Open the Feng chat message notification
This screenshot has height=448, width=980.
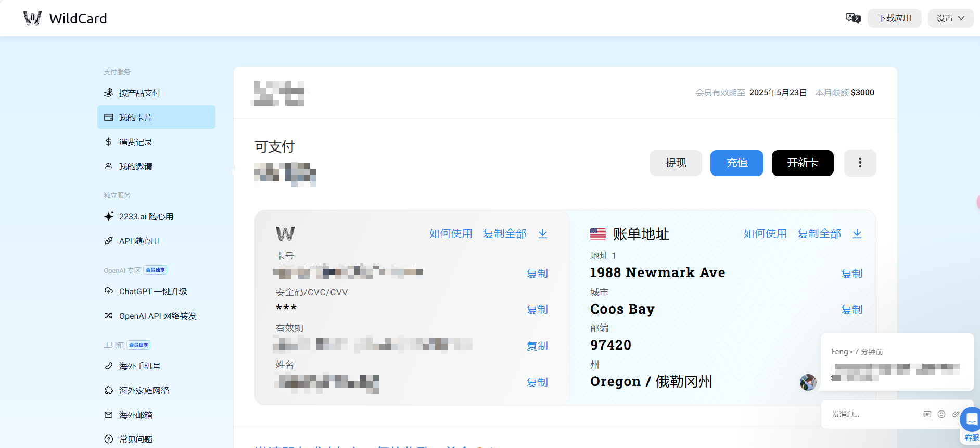coord(897,362)
